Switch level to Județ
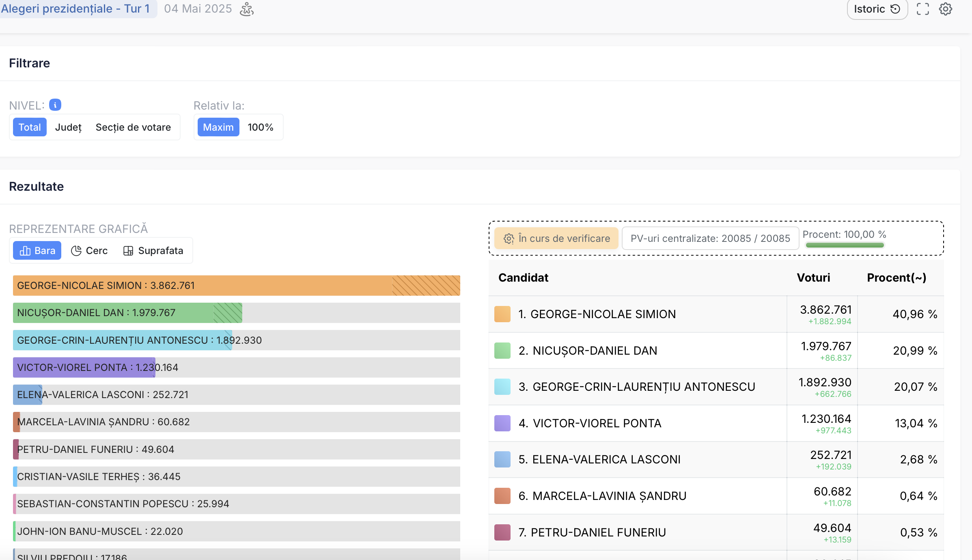Image resolution: width=972 pixels, height=560 pixels. (x=68, y=127)
